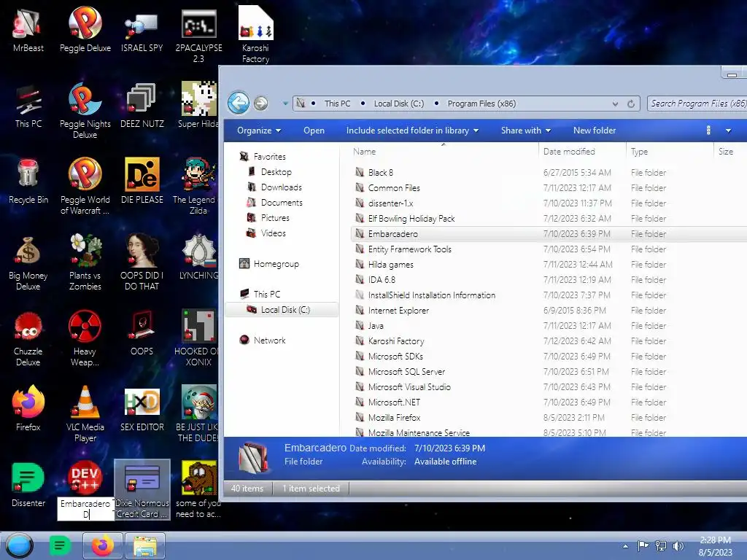Select the Plants vs Zombies icon

click(x=85, y=262)
